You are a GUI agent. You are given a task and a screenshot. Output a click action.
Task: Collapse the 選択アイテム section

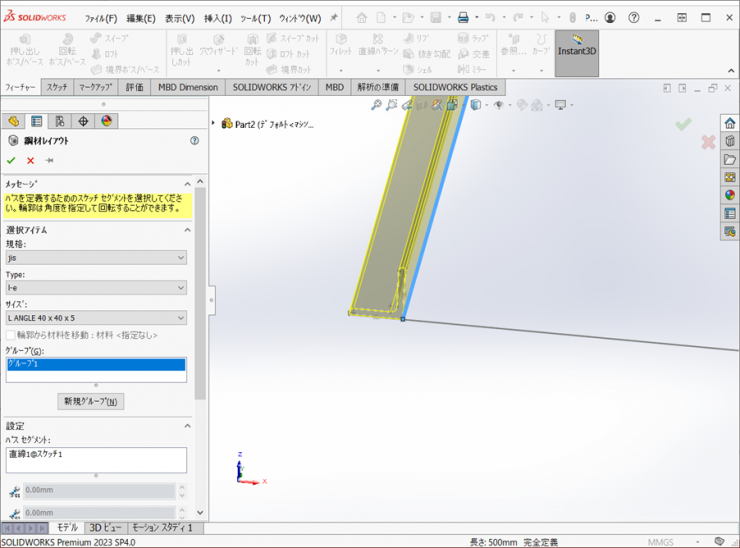(187, 230)
